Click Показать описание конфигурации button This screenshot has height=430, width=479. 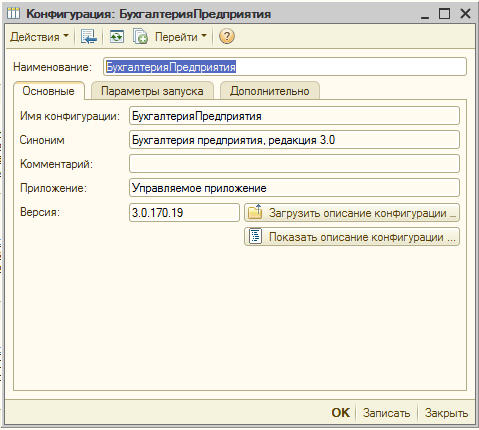352,237
